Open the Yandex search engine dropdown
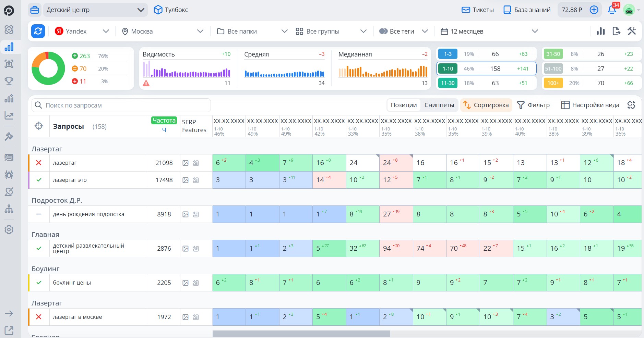The width and height of the screenshot is (644, 338). 82,31
